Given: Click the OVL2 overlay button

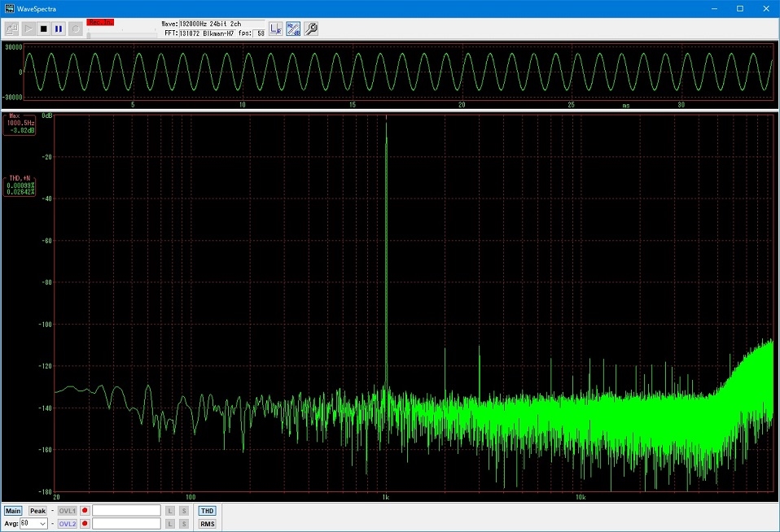Looking at the screenshot, I should pyautogui.click(x=67, y=524).
